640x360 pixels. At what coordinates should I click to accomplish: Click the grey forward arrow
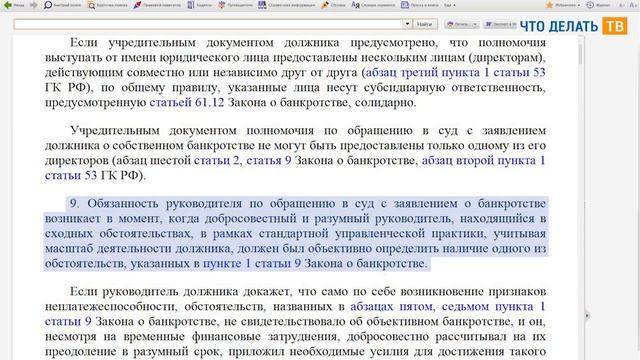point(34,5)
